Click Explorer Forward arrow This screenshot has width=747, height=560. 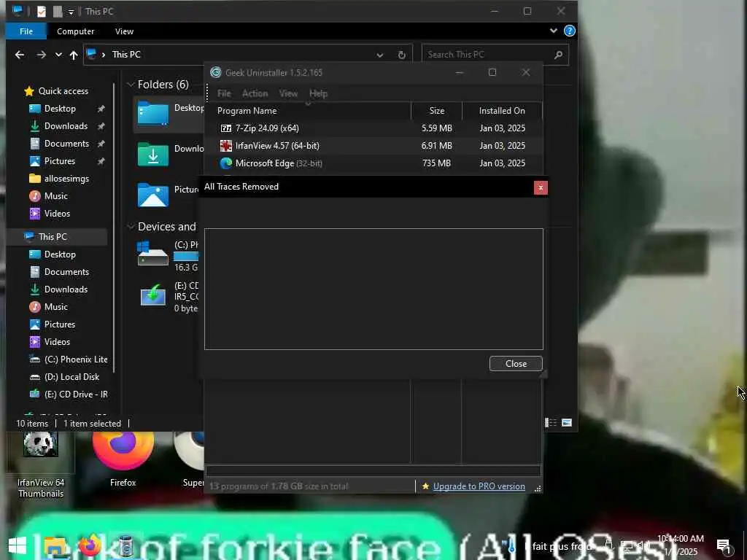(42, 55)
